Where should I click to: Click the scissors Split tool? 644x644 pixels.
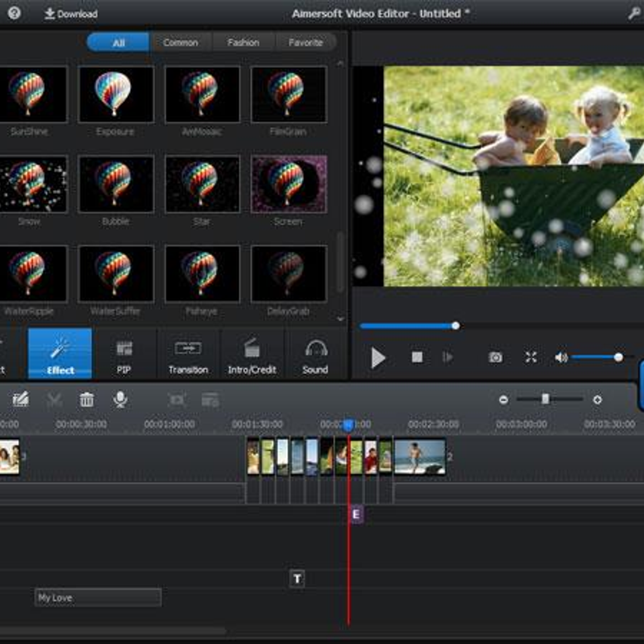click(54, 400)
